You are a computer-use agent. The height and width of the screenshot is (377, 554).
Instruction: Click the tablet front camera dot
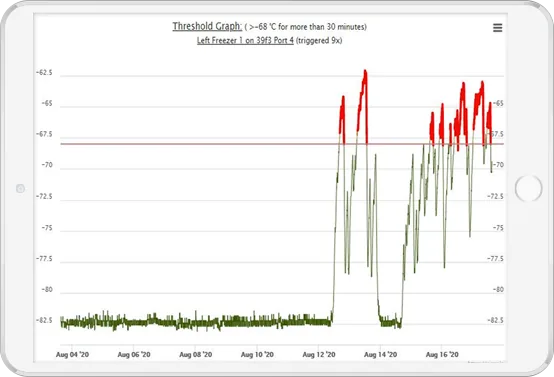[20, 188]
